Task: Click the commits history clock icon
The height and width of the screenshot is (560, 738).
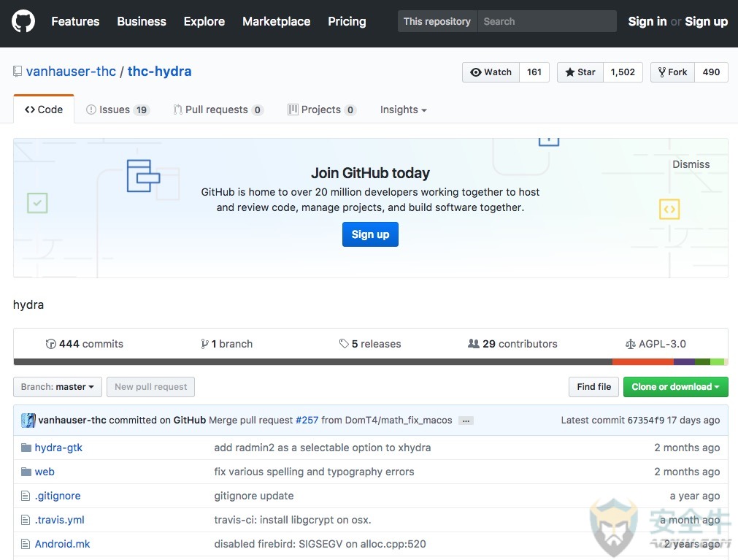Action: (x=51, y=344)
